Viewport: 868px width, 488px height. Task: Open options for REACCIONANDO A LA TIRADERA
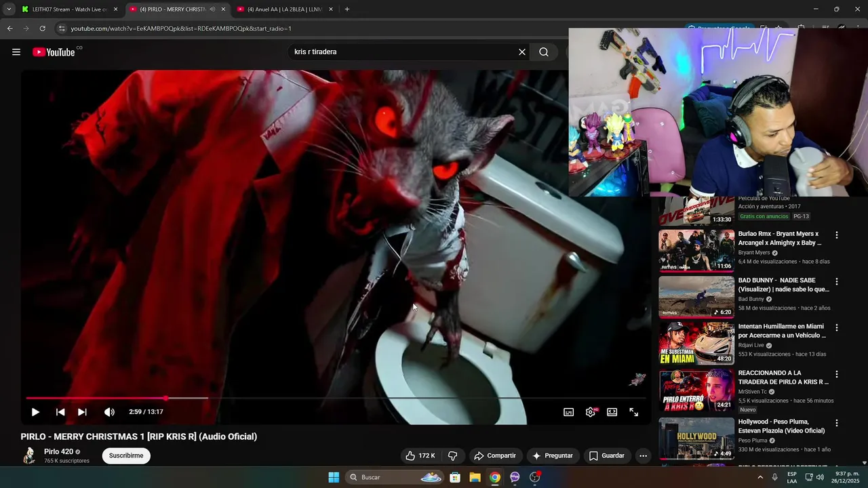[x=836, y=374]
